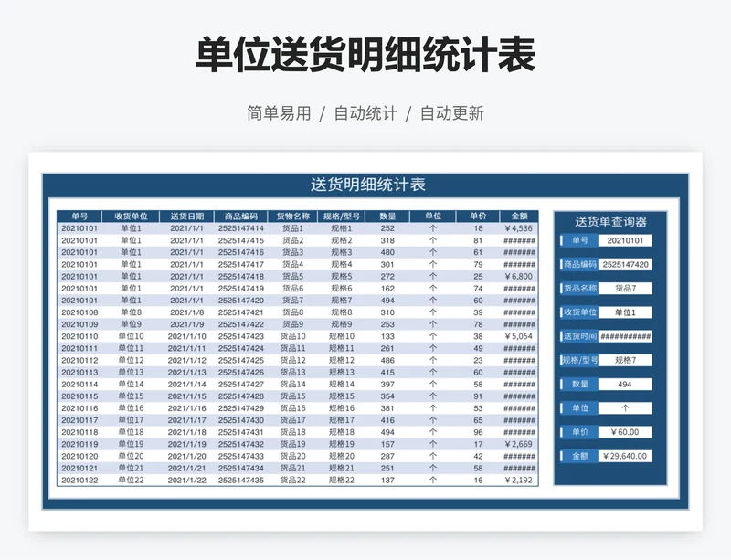The height and width of the screenshot is (560, 731).
Task: Click the query 单位 field showing 个
Action: point(625,408)
